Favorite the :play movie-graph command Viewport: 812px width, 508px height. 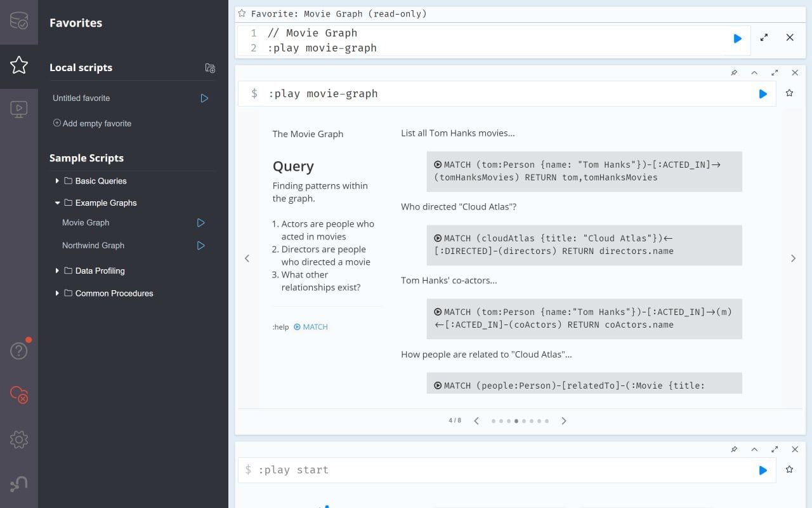pos(789,93)
